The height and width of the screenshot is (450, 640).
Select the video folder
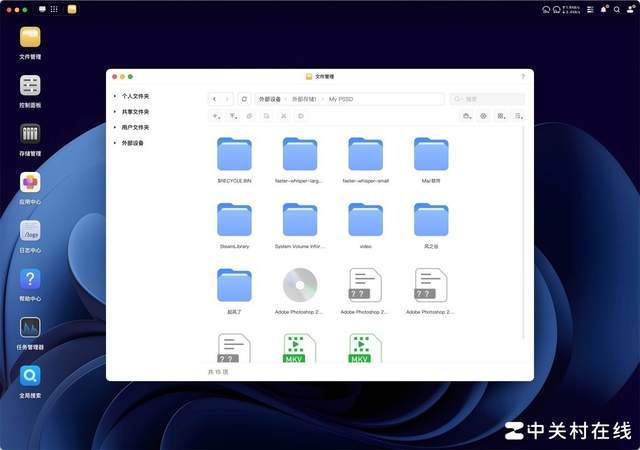coord(365,226)
